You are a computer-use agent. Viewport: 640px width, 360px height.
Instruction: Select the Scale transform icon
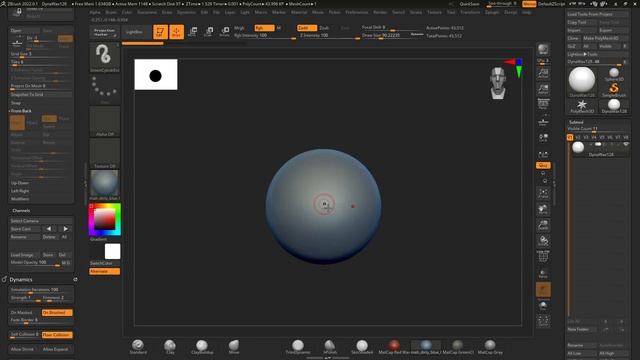[209, 32]
